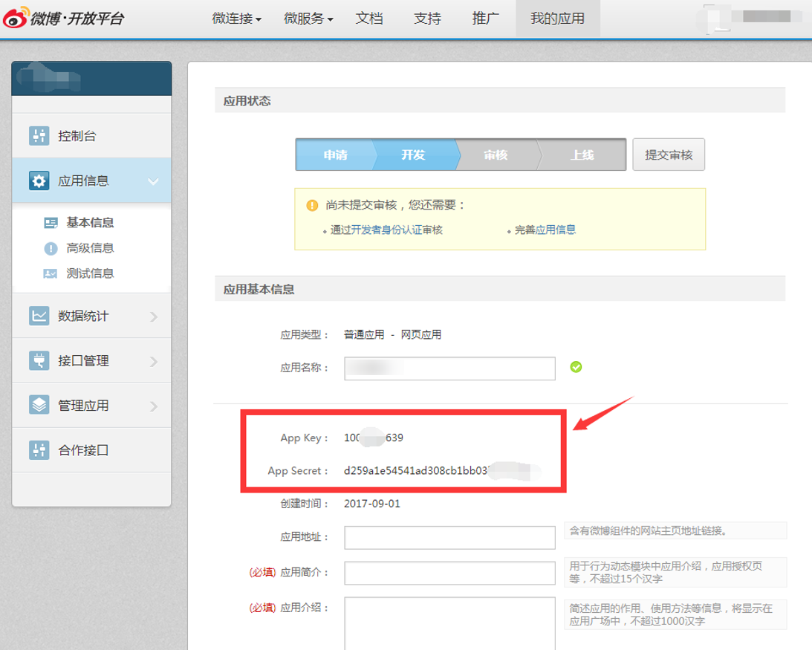Screen dimensions: 812x650
Task: Click the Weibo logo icon
Action: point(16,18)
